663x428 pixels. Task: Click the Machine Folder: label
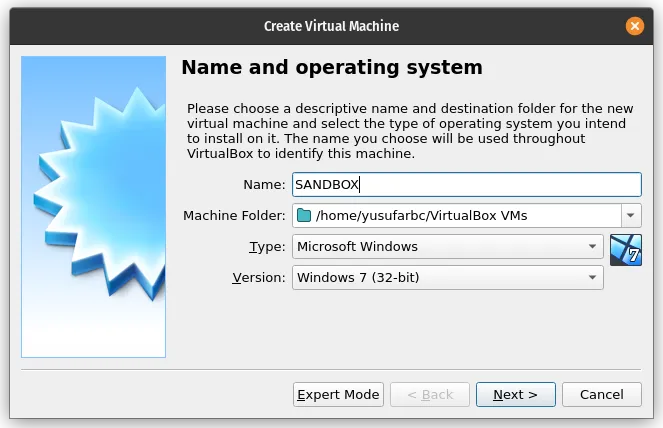pyautogui.click(x=234, y=216)
